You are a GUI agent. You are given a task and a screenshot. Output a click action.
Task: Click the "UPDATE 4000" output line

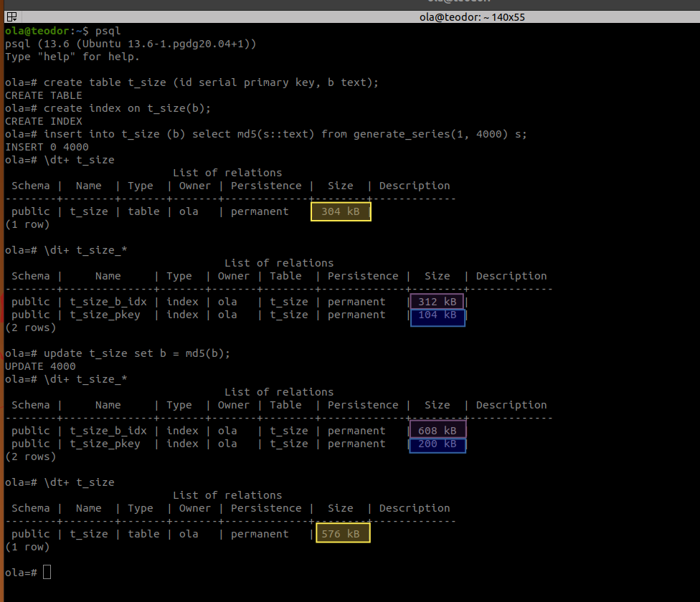(40, 366)
